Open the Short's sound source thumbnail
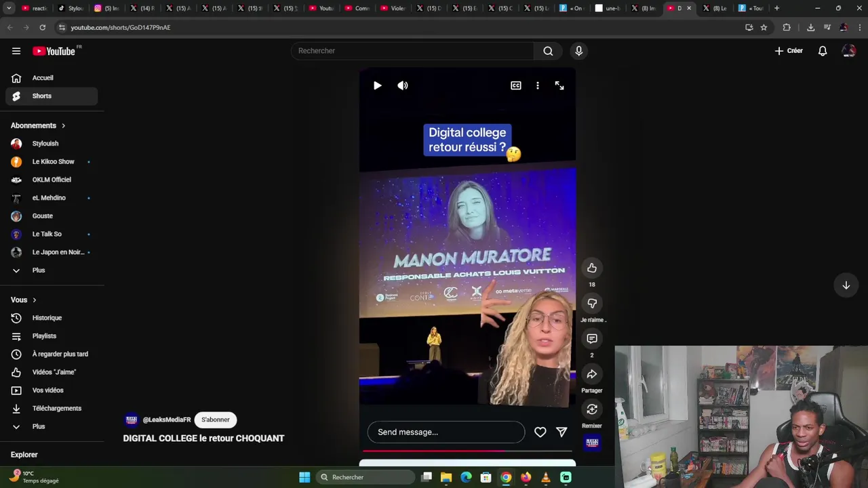Image resolution: width=868 pixels, height=488 pixels. pos(592,443)
